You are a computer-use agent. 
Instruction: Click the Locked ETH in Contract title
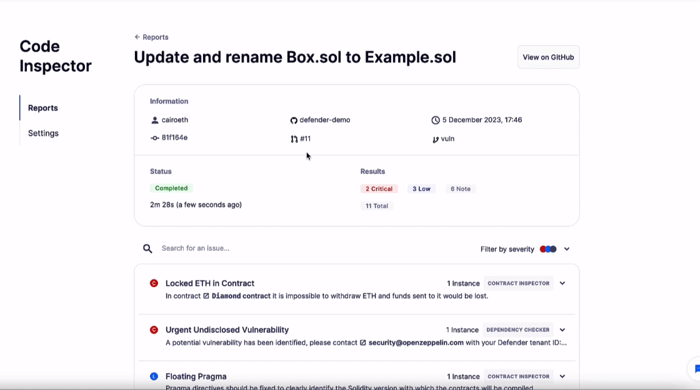coord(210,283)
